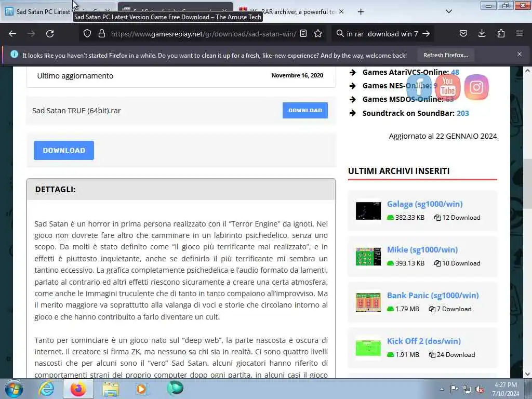Click 'ULTIMI ARCHIVI INSERITI' heading
Viewport: 532px width, 399px height.
(398, 171)
